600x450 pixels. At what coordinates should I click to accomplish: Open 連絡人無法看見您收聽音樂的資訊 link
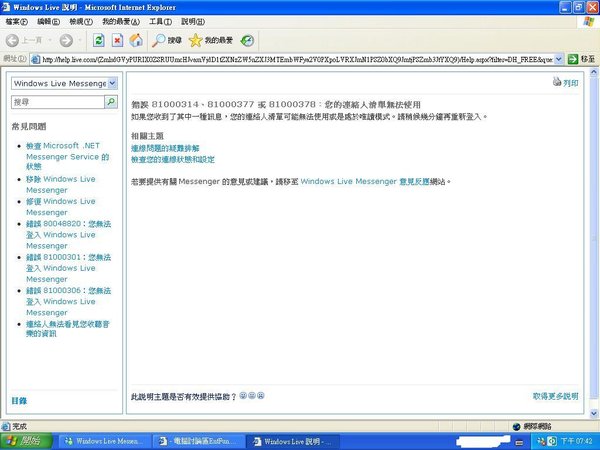point(68,329)
